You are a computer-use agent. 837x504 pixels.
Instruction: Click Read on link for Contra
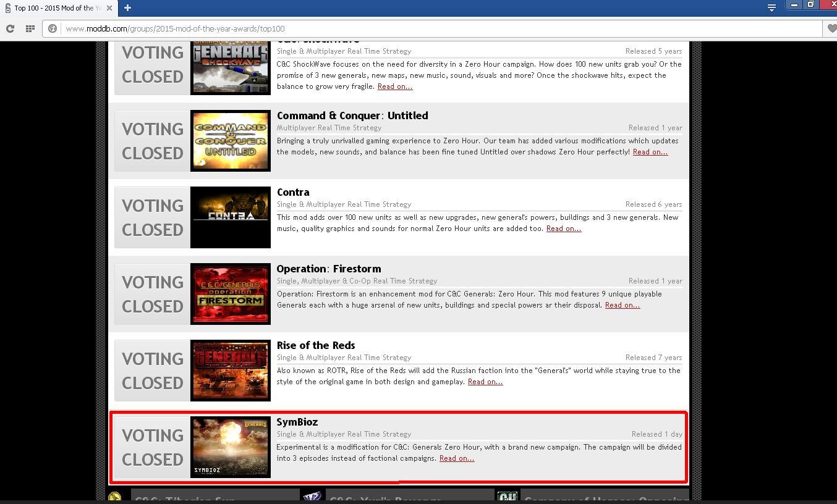pyautogui.click(x=563, y=229)
